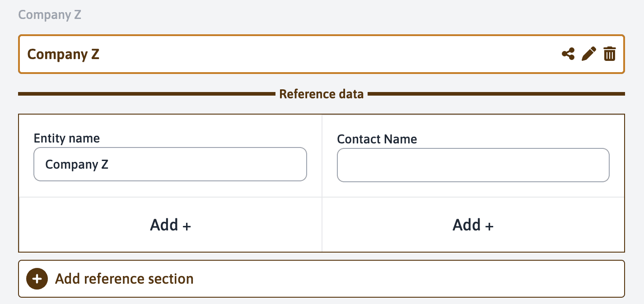Image resolution: width=644 pixels, height=304 pixels.
Task: Click the round plus icon
Action: [37, 279]
